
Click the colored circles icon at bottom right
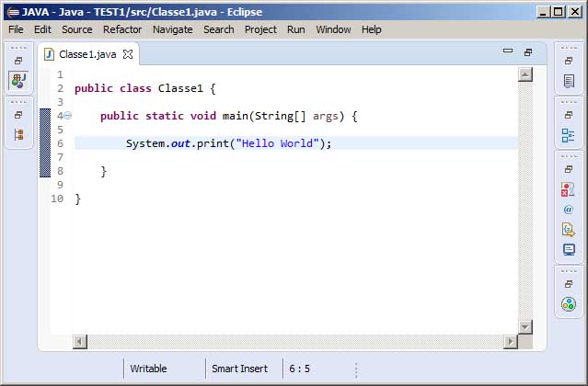(568, 304)
